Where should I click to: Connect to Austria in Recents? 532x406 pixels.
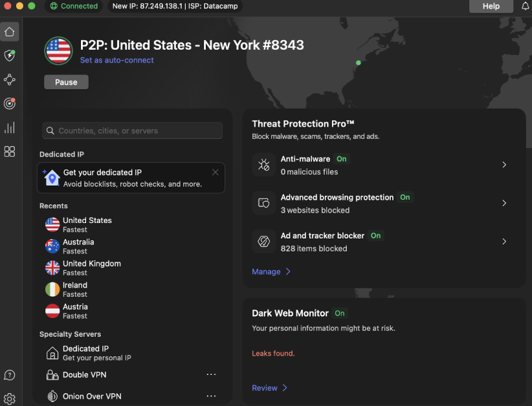(132, 311)
